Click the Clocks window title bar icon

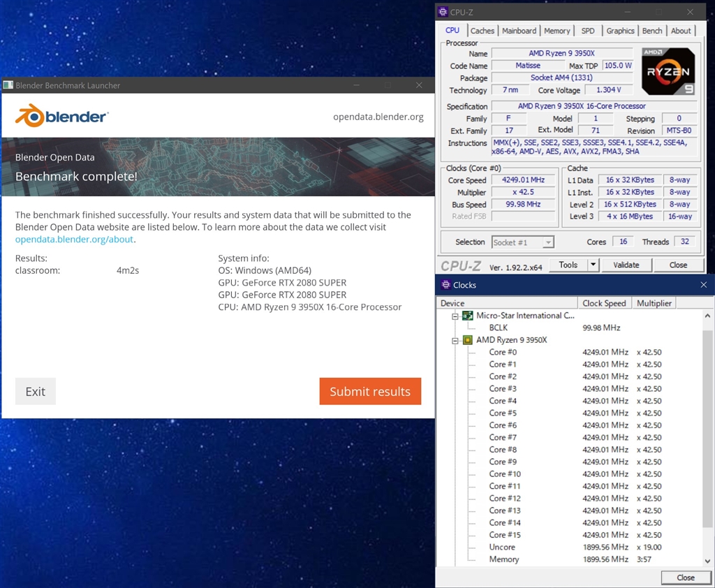pyautogui.click(x=445, y=285)
